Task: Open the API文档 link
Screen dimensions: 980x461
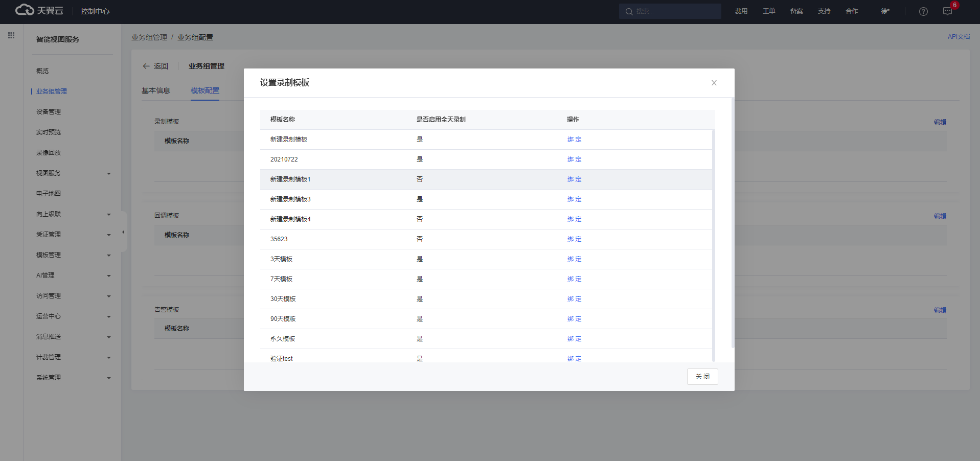Action: coord(958,37)
